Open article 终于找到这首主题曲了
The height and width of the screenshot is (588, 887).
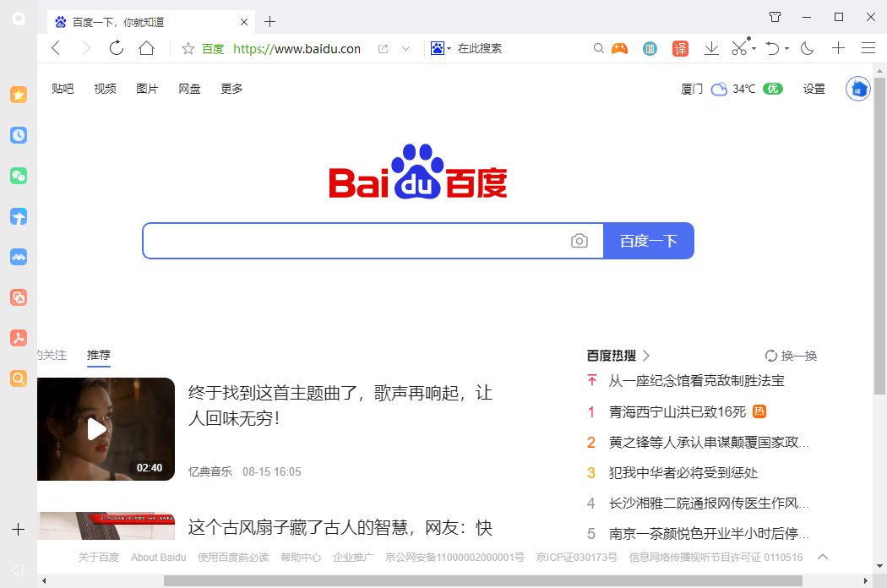click(340, 406)
